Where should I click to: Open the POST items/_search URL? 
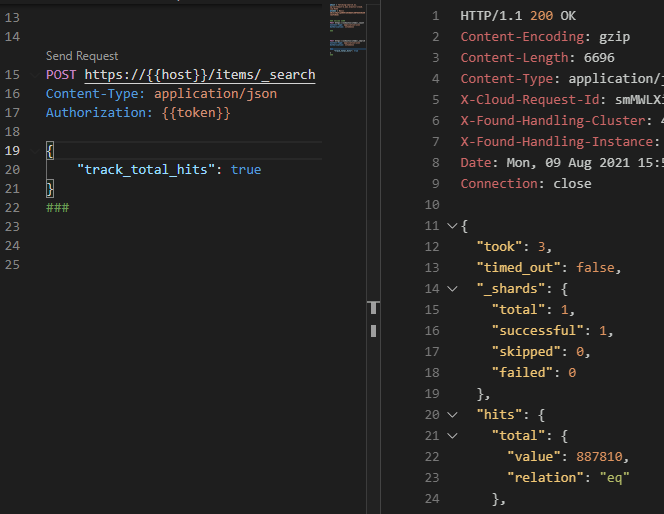coord(199,75)
